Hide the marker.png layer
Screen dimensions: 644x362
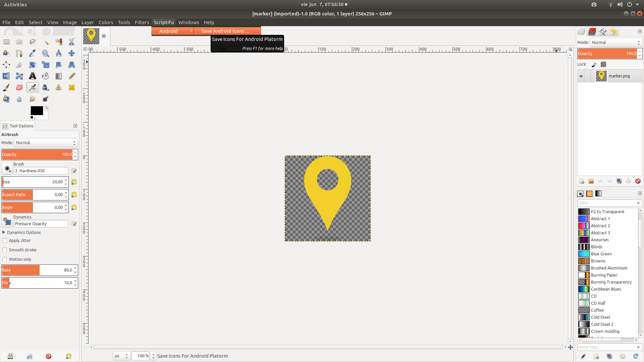tap(581, 76)
